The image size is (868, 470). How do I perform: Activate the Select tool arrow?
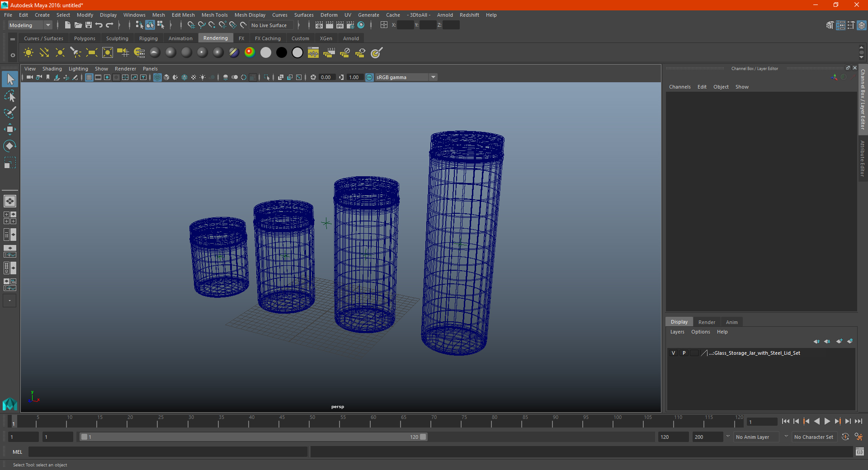(10, 80)
